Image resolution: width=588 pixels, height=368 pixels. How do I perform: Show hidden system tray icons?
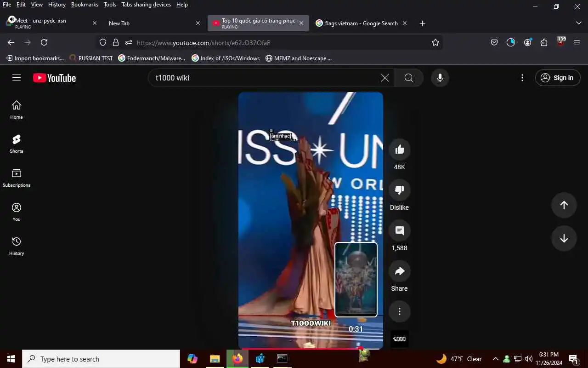tap(495, 359)
